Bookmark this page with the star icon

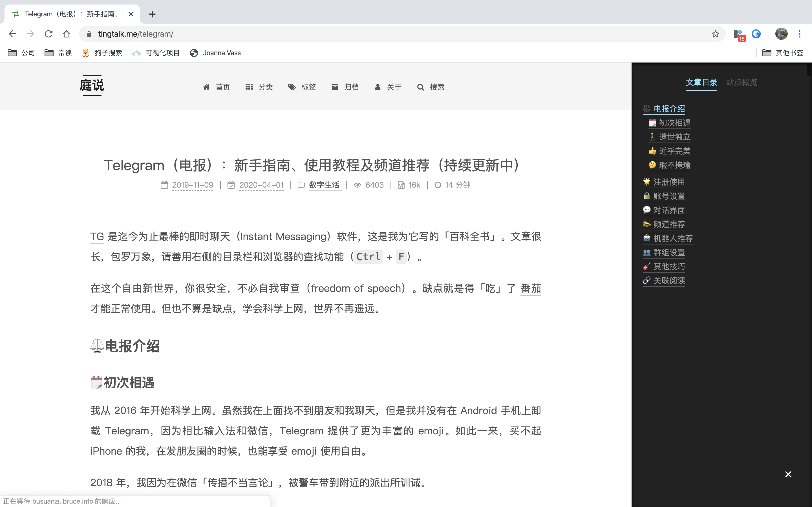(x=715, y=34)
